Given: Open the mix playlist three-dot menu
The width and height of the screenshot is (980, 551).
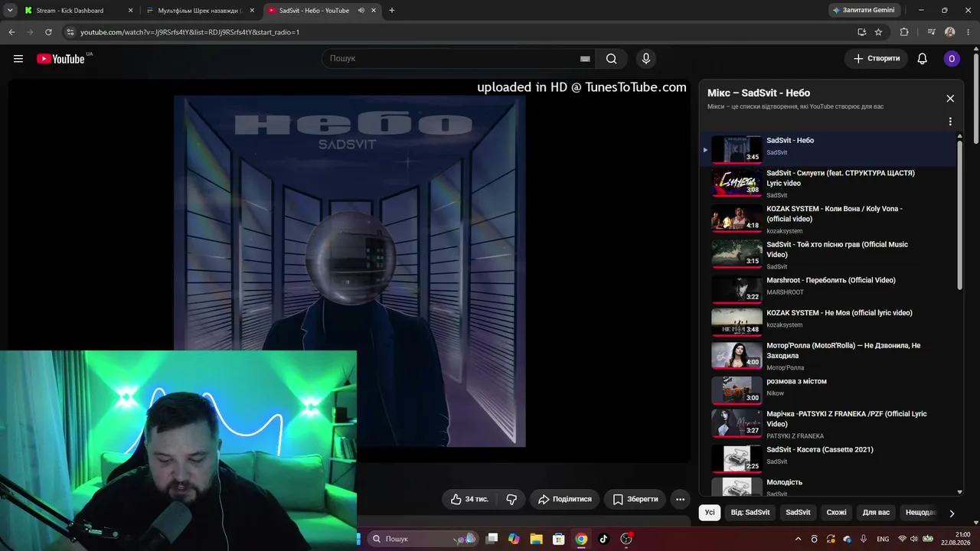Looking at the screenshot, I should (950, 122).
